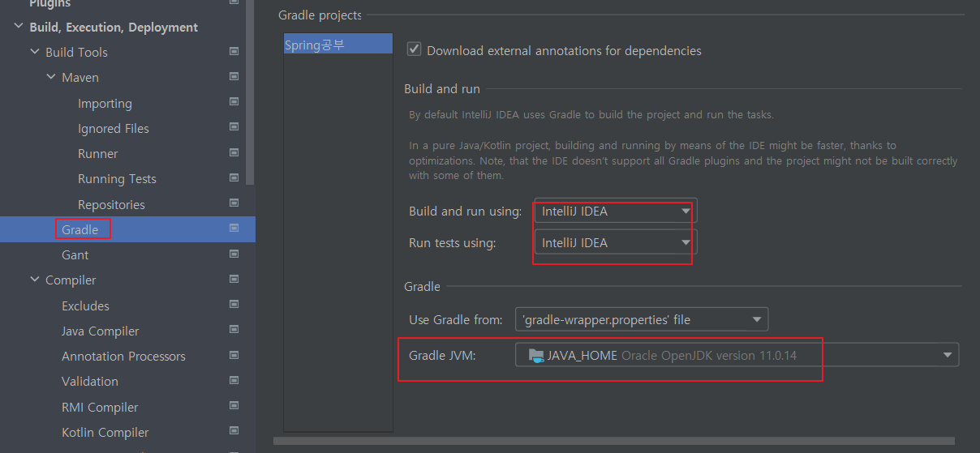Click project-level icon beside Gradle

click(x=234, y=229)
